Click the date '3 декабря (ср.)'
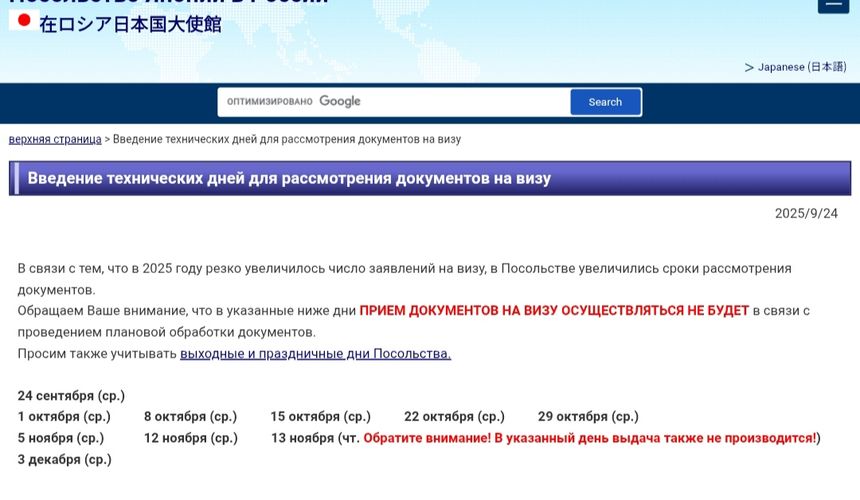The height and width of the screenshot is (500, 860). click(65, 459)
